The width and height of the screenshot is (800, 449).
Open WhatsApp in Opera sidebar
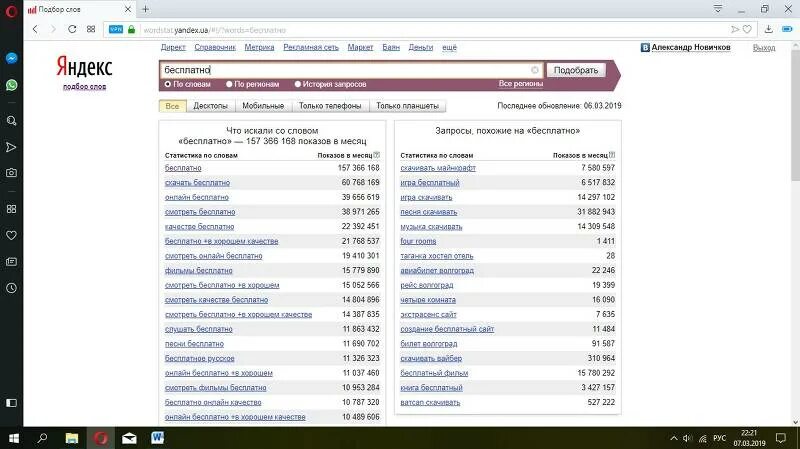(11, 85)
